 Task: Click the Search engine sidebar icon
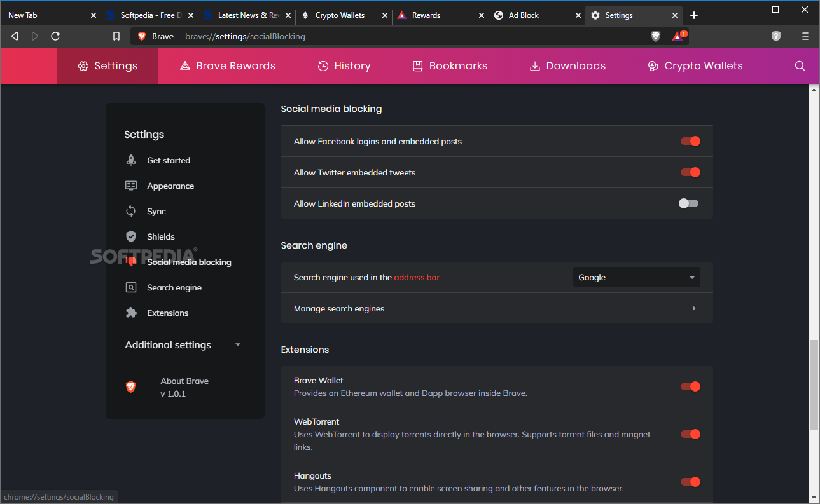pos(131,287)
